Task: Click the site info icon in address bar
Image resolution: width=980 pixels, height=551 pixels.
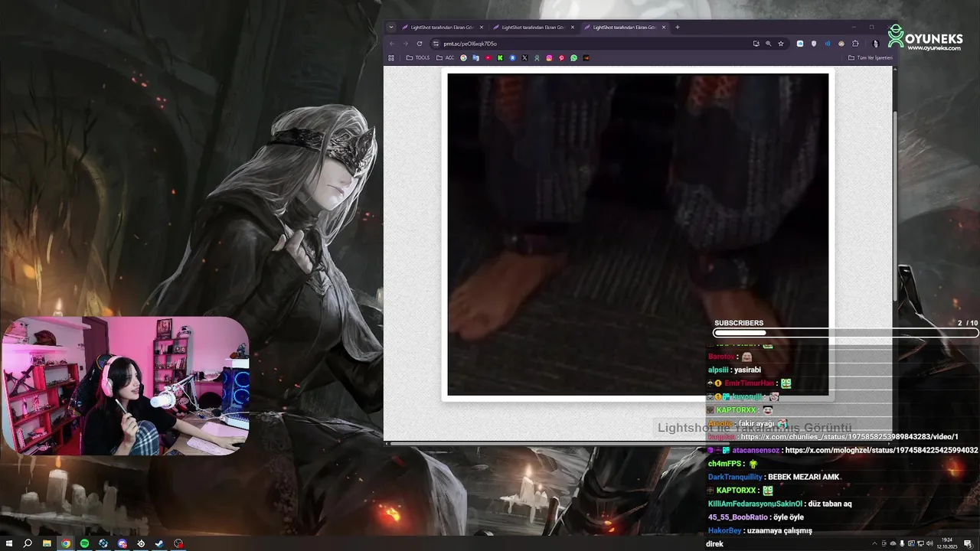Action: click(x=435, y=44)
